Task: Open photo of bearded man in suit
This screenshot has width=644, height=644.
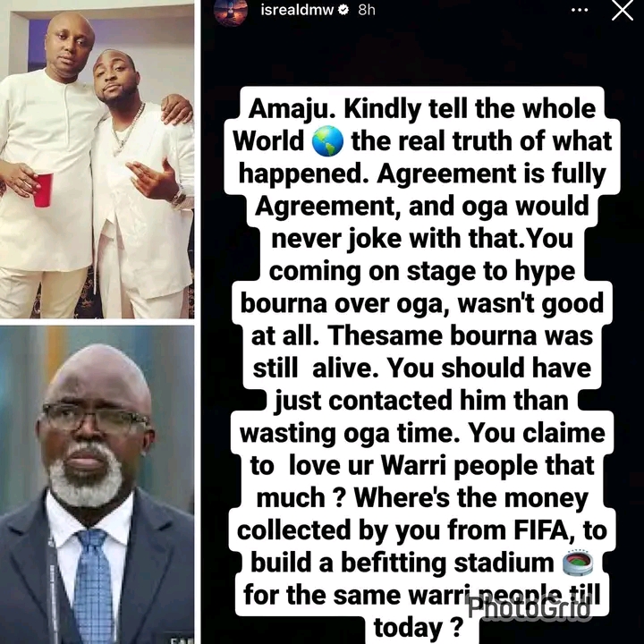Action: [97, 485]
